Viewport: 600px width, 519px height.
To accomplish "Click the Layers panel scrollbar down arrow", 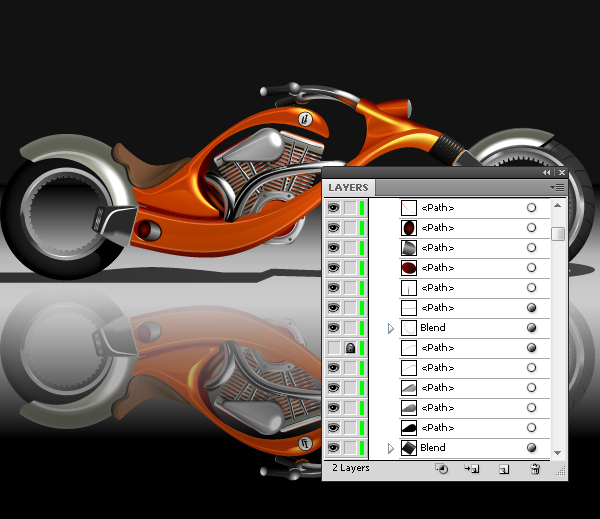I will [x=558, y=451].
